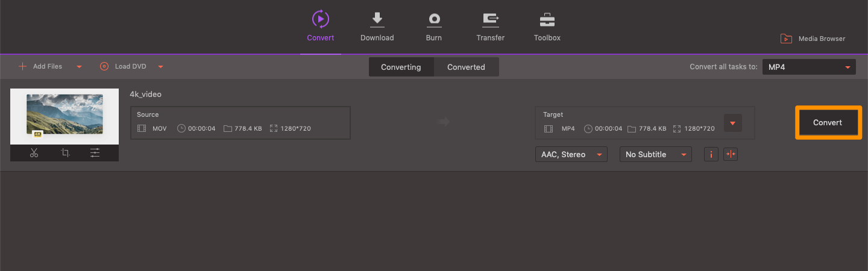Switch to the Converting tab
This screenshot has height=271, width=868.
pos(401,67)
